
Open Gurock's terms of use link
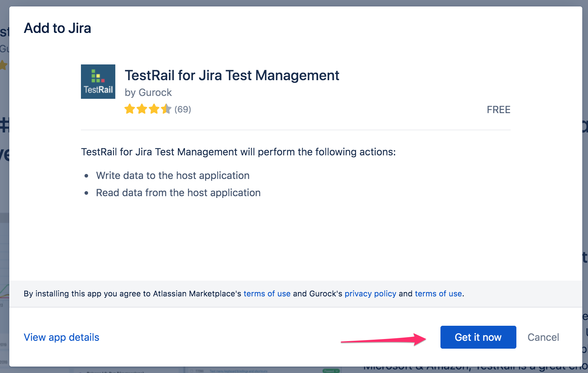click(x=438, y=294)
